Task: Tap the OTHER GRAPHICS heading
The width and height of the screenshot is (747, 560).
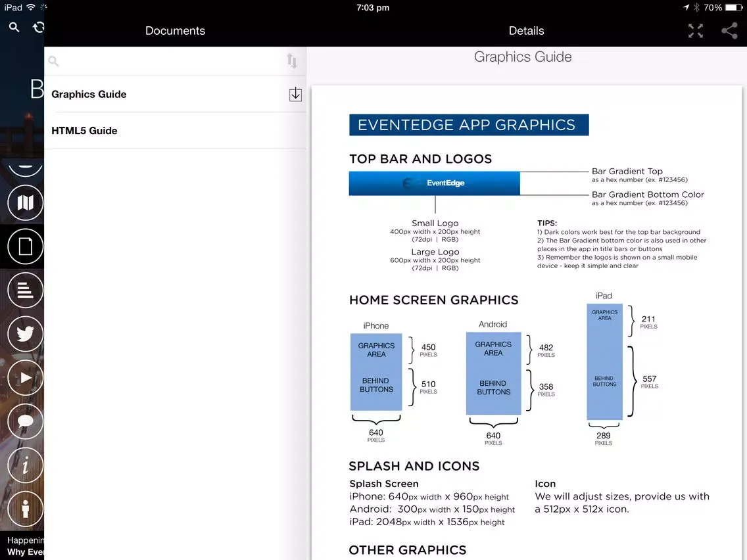Action: 407,550
